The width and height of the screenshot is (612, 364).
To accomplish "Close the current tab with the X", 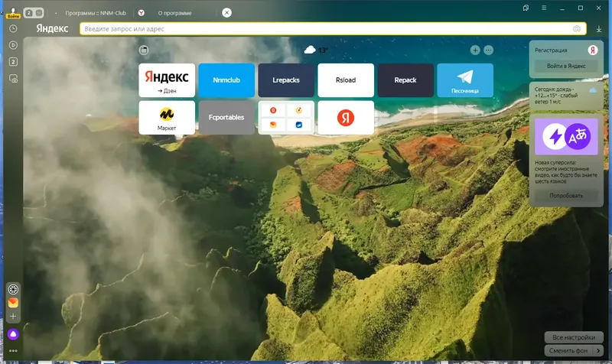I will (x=226, y=13).
